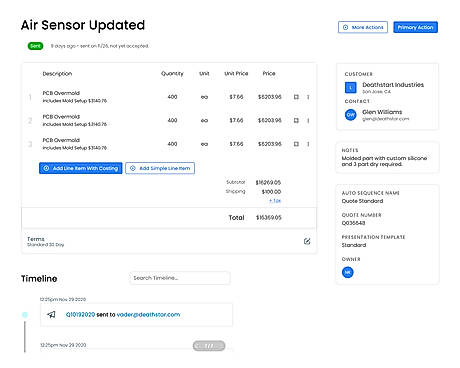Click the blue timeline marker dot

[x=25, y=314]
